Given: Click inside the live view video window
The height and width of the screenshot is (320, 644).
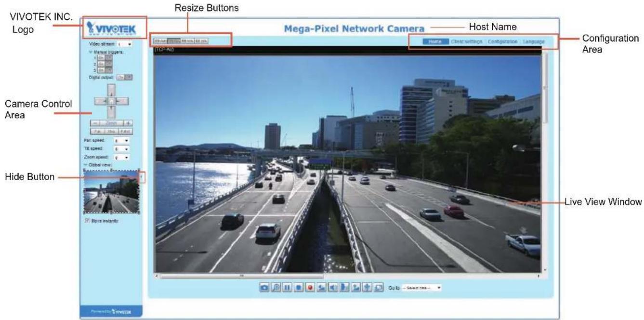Looking at the screenshot, I should tap(347, 164).
